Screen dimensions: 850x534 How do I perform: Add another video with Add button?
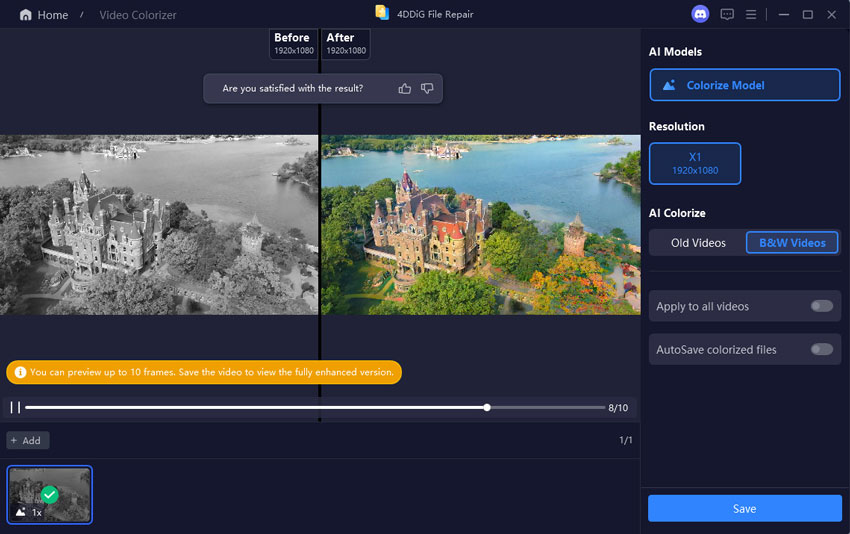click(27, 440)
